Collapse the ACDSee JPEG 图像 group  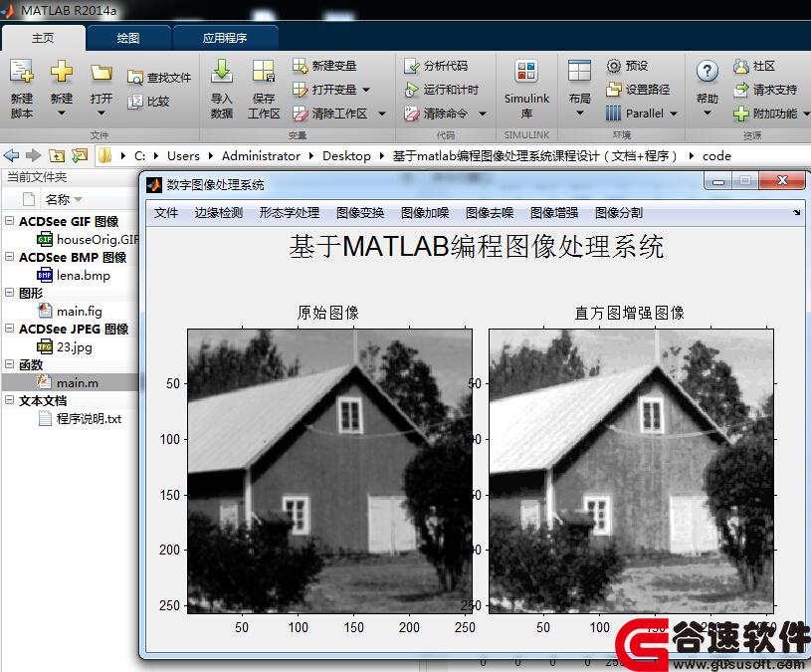click(x=9, y=328)
